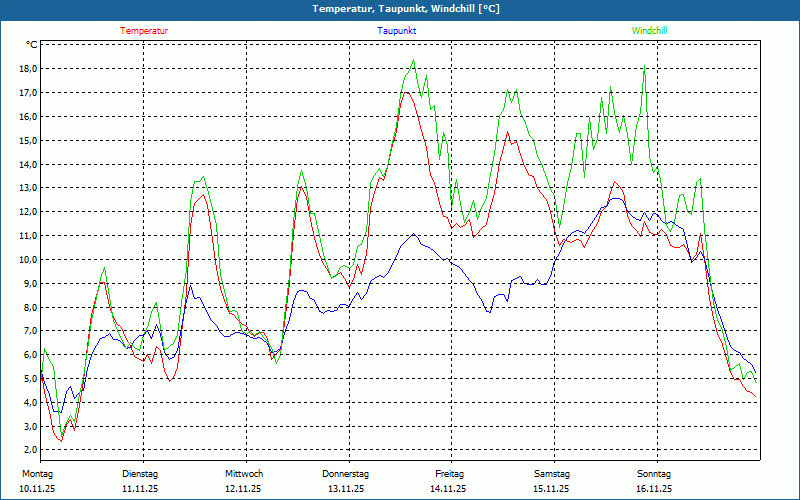The image size is (800, 500).
Task: Select the Sonntag day label
Action: (x=654, y=474)
